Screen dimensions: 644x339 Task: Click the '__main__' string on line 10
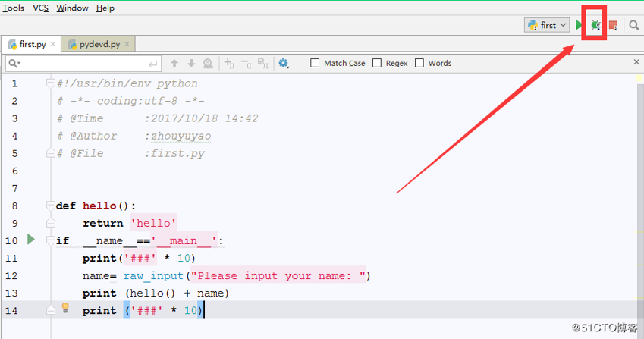click(x=184, y=240)
